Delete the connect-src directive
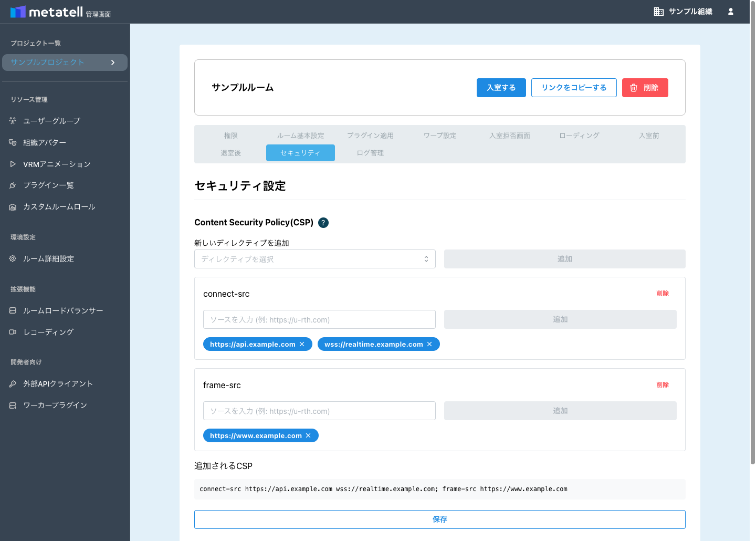 (x=663, y=294)
